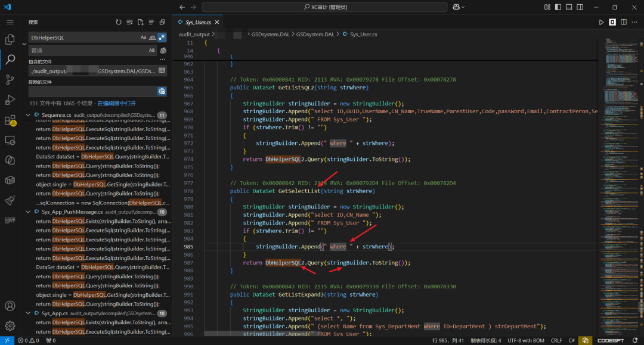Open the Manage gear in activity bar

(x=10, y=326)
